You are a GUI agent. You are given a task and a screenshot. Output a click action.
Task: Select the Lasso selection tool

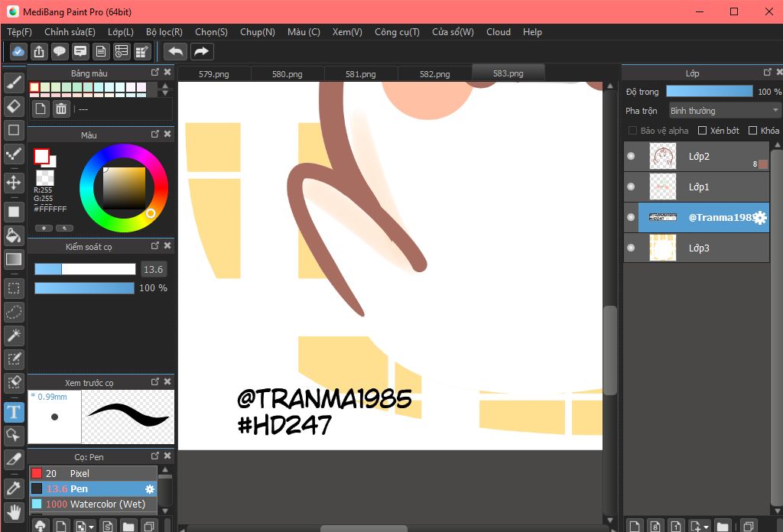(x=14, y=312)
